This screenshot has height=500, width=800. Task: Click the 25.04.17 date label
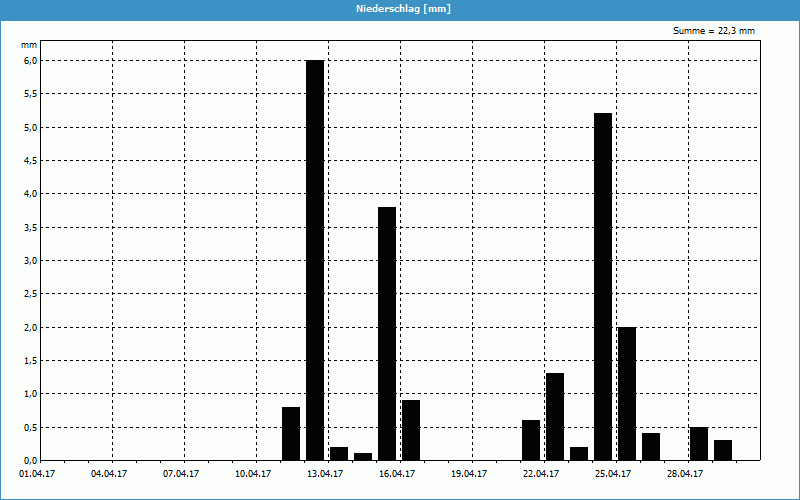[x=615, y=474]
